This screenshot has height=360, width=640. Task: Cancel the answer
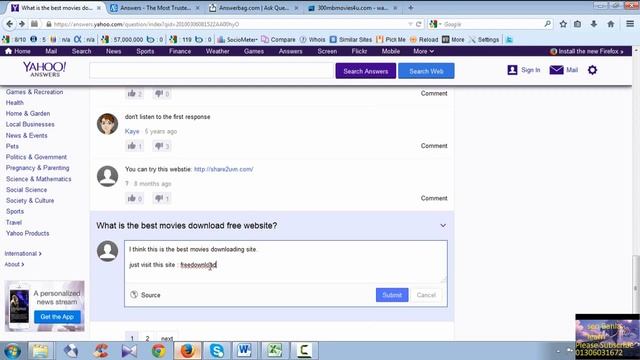(x=426, y=295)
